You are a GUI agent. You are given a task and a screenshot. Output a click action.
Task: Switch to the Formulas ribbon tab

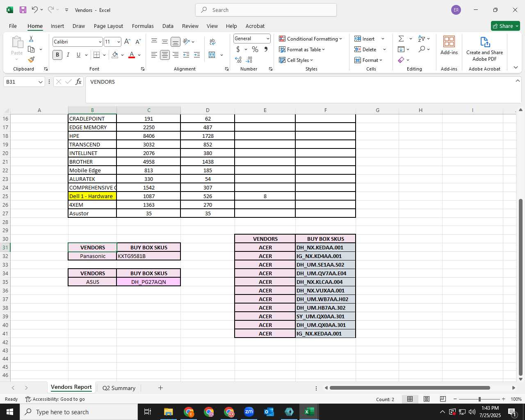tap(143, 26)
